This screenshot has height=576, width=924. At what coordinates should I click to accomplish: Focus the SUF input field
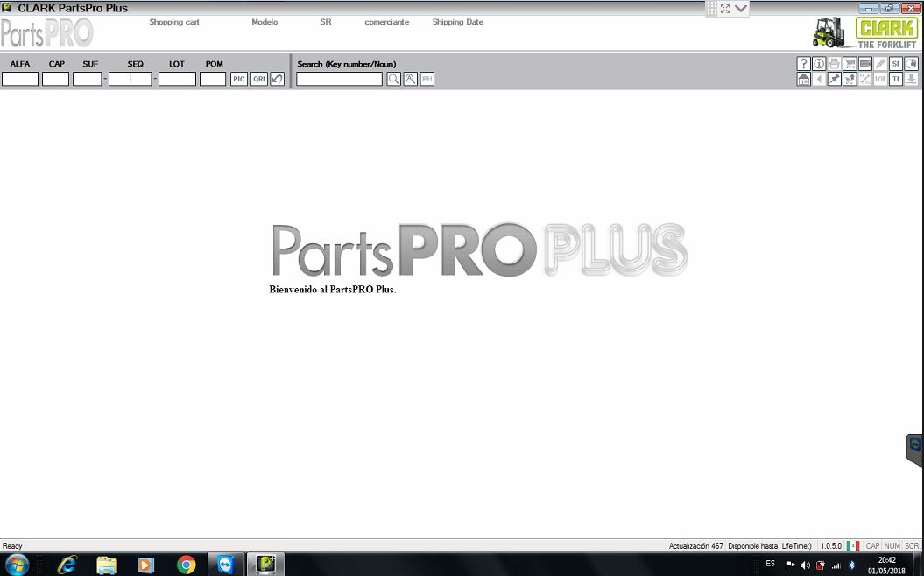88,79
